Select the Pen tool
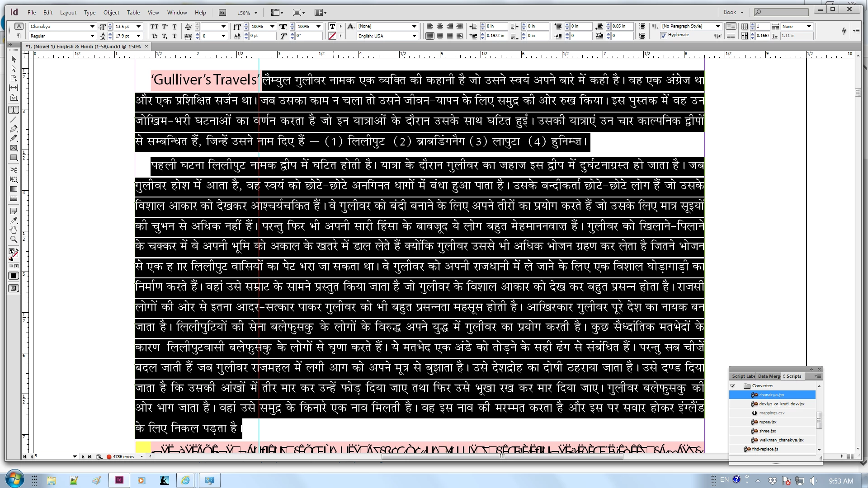868x488 pixels. point(14,129)
